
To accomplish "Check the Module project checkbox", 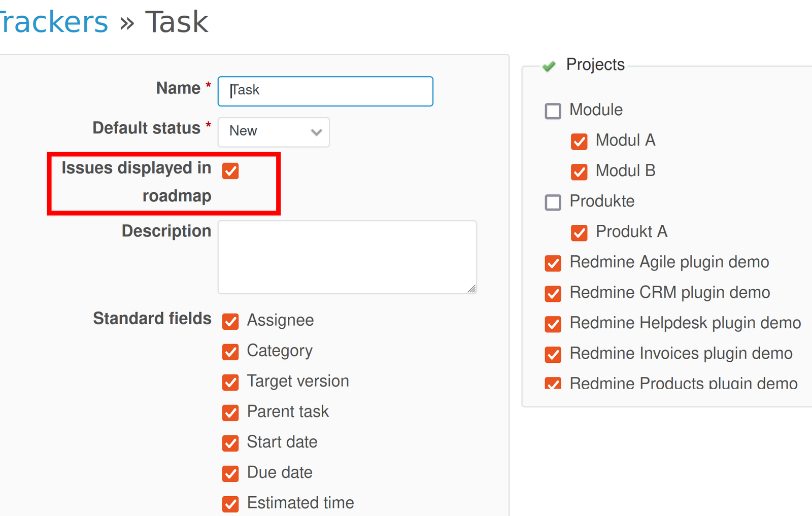I will click(553, 111).
